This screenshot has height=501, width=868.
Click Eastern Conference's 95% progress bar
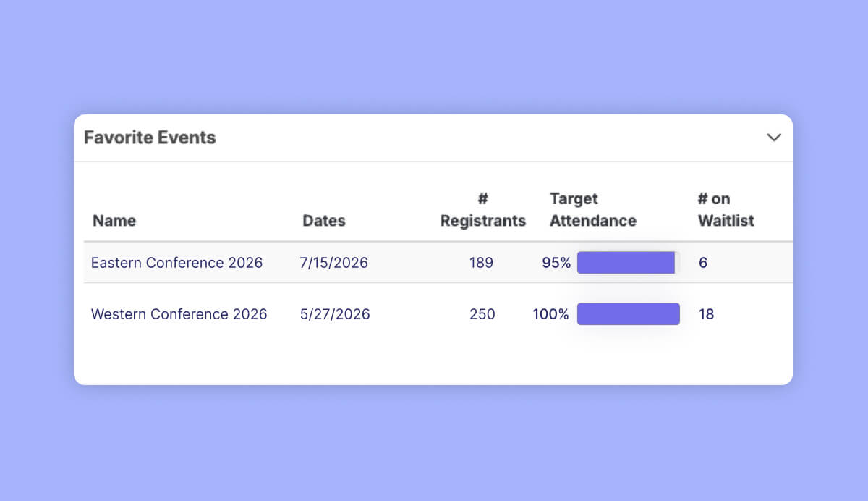coord(626,263)
